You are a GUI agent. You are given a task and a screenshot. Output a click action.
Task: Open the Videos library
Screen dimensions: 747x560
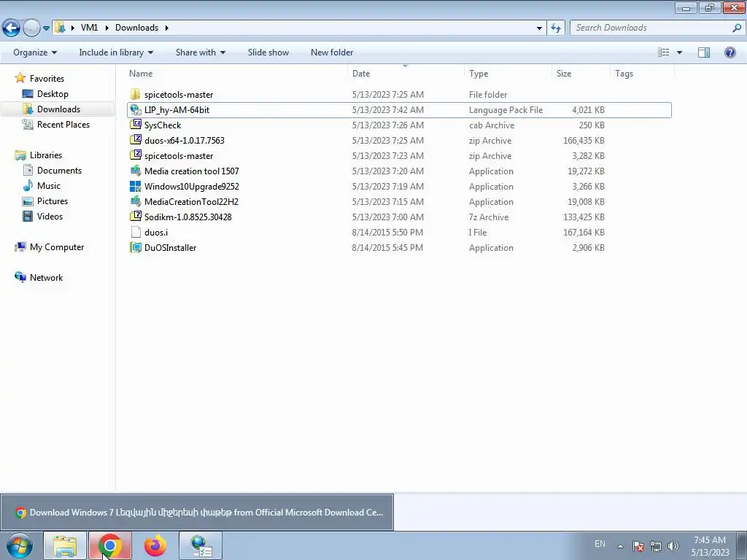[x=50, y=216]
